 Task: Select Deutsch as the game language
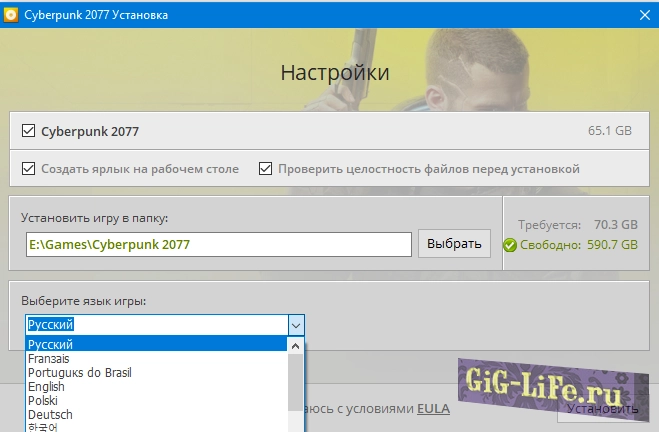click(x=155, y=415)
